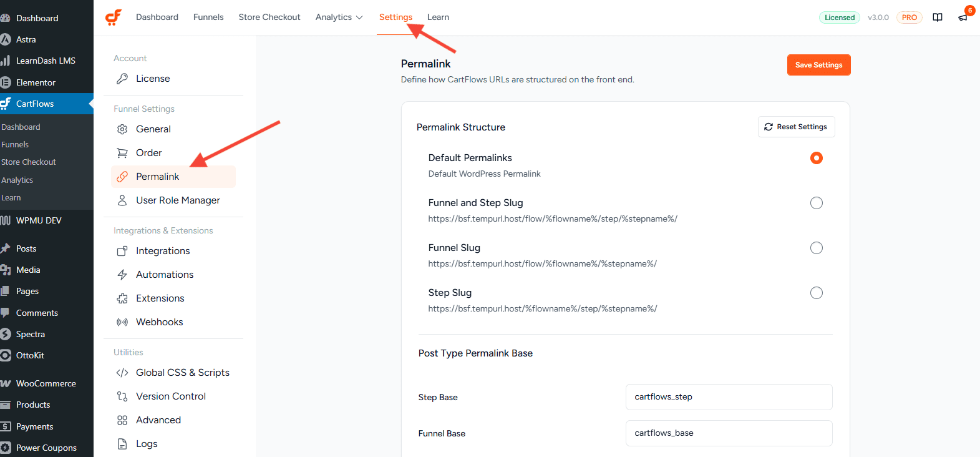Click the Automations lightning bolt icon
980x457 pixels.
[x=122, y=275]
